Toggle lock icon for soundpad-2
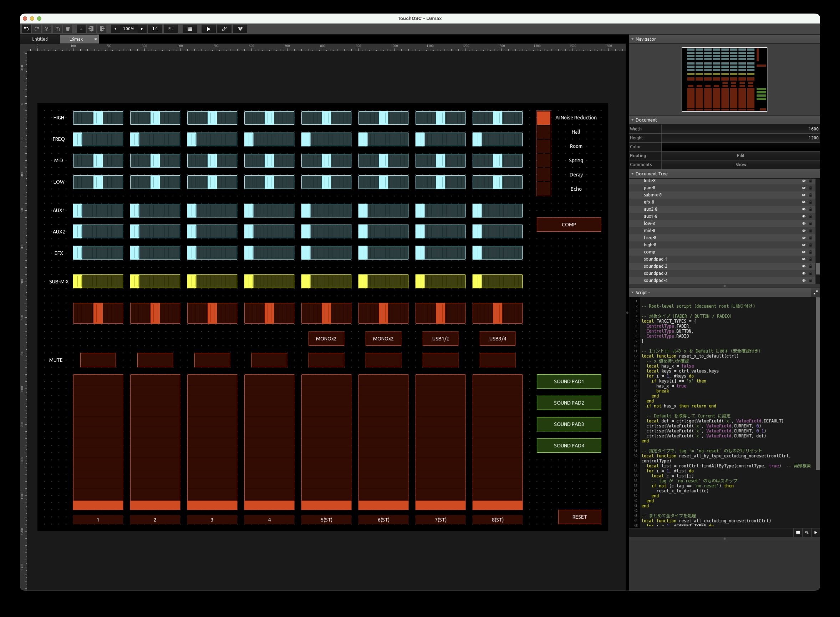Image resolution: width=840 pixels, height=617 pixels. pyautogui.click(x=810, y=266)
